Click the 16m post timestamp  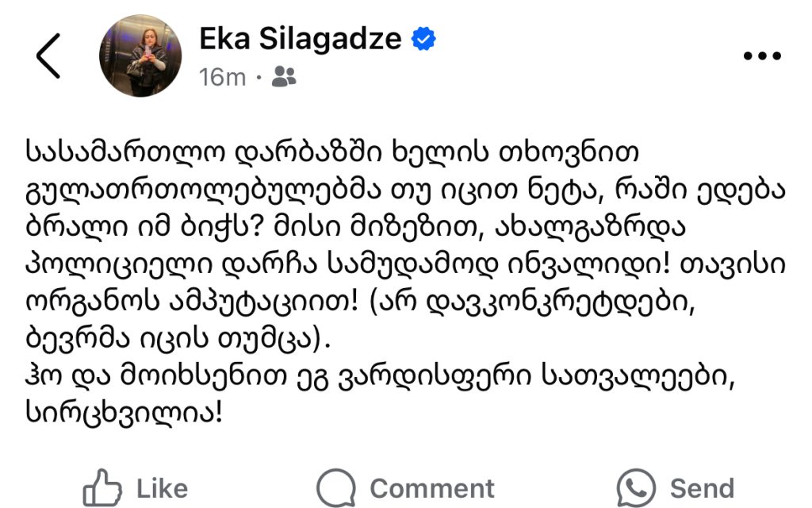pyautogui.click(x=223, y=78)
